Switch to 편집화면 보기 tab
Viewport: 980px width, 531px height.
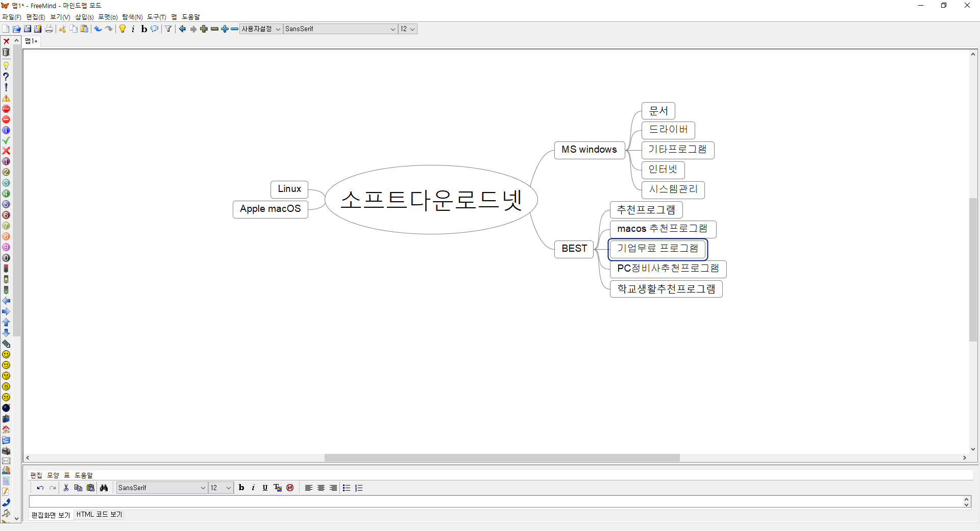51,515
